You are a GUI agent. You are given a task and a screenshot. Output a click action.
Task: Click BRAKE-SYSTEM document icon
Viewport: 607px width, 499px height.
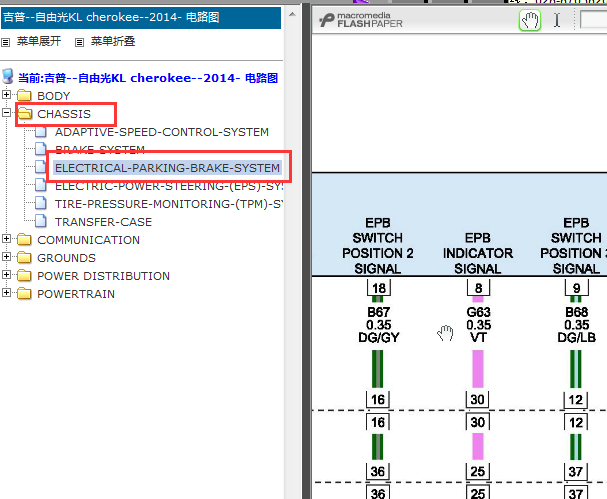(41, 149)
